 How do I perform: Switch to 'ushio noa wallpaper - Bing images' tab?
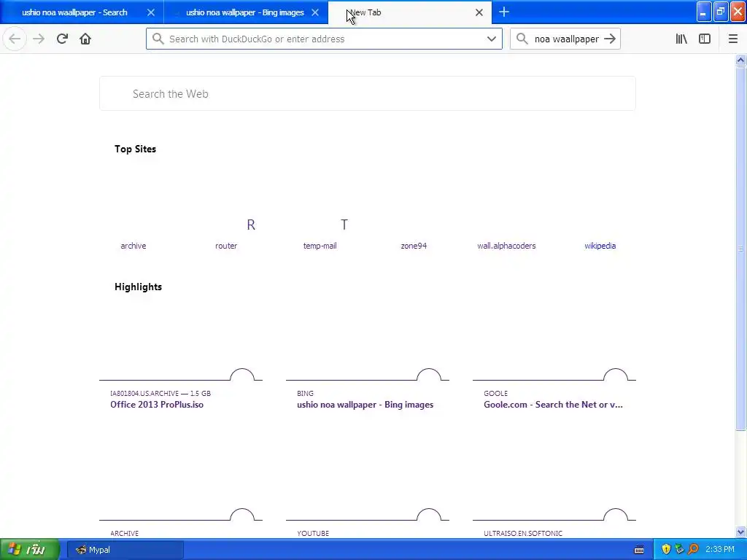click(x=245, y=12)
